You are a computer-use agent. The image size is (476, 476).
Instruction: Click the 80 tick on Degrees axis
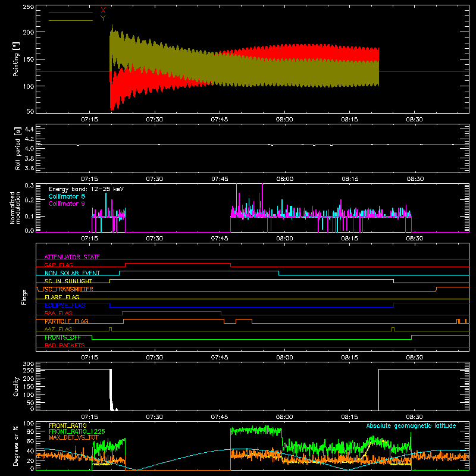pyautogui.click(x=30, y=431)
